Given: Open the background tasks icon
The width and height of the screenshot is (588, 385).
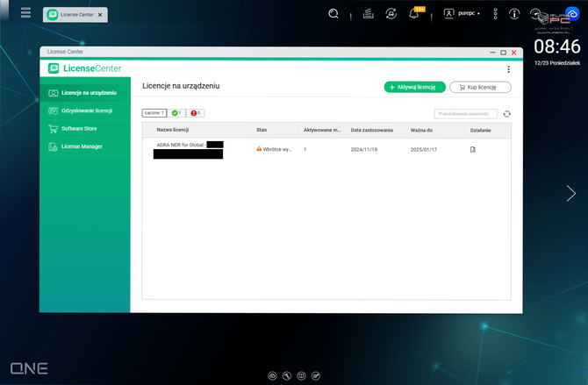Looking at the screenshot, I should [x=369, y=14].
